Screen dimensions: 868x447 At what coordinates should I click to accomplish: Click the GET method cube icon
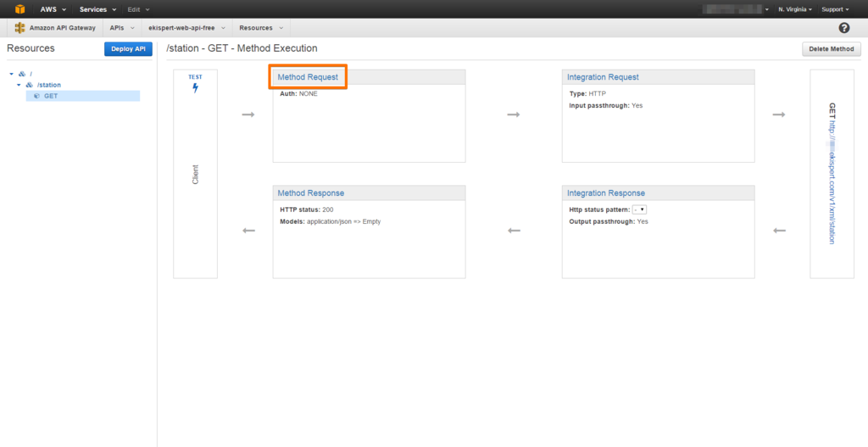(x=36, y=96)
